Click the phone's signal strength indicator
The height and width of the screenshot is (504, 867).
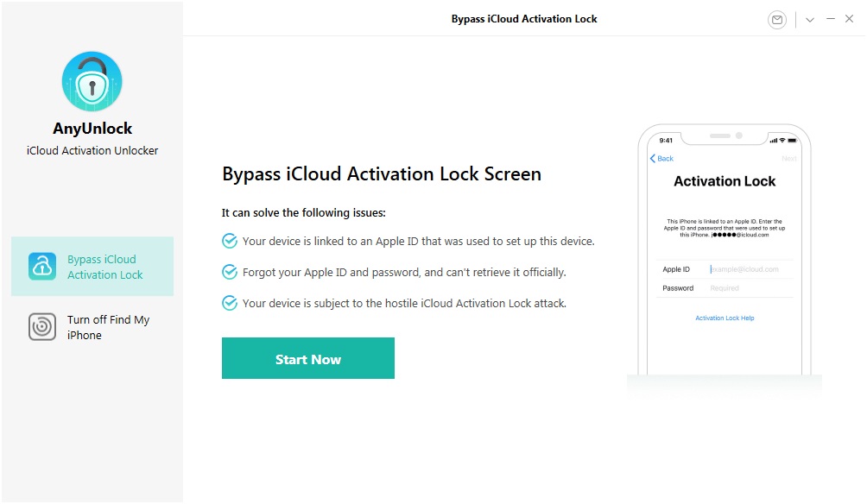tap(774, 139)
